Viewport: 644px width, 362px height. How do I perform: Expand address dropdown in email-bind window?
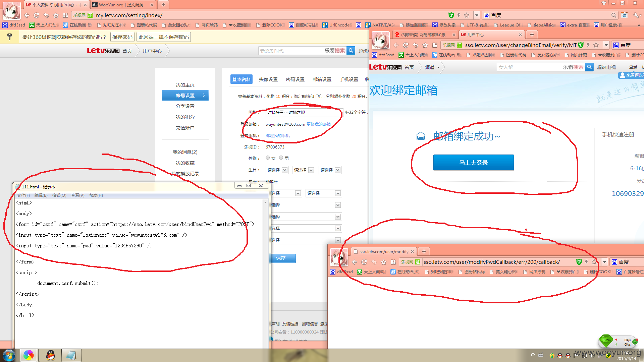[606, 45]
